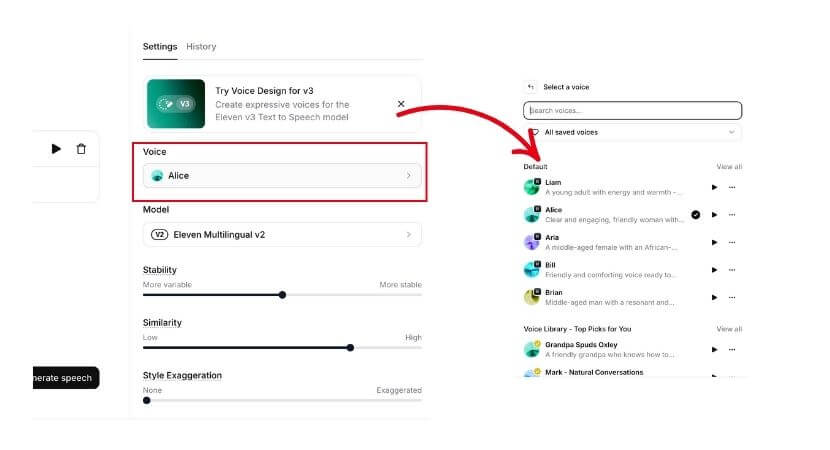
Task: Click Liam's avatar icon
Action: click(x=532, y=187)
